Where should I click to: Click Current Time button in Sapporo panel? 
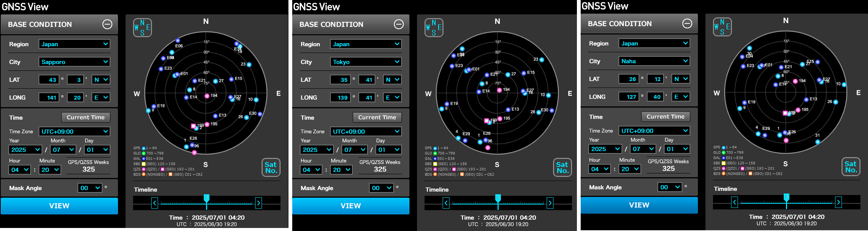coord(86,117)
